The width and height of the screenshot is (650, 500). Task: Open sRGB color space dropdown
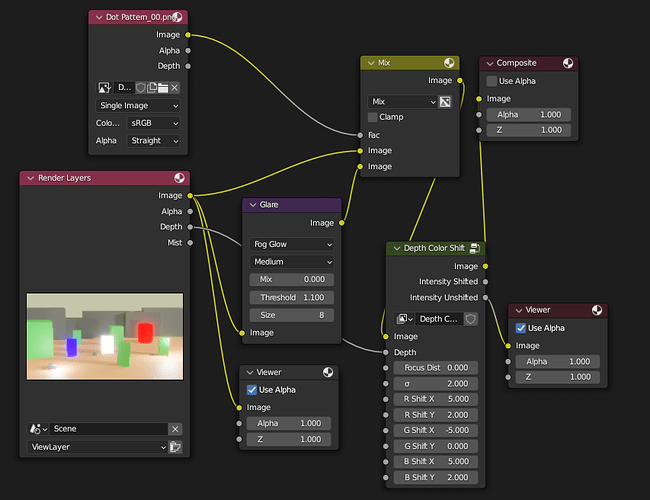click(153, 123)
